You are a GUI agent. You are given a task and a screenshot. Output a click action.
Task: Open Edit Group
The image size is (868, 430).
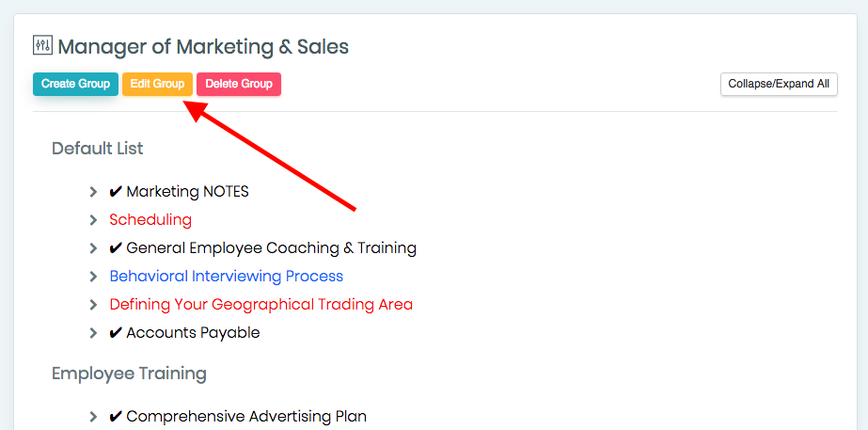(x=157, y=85)
